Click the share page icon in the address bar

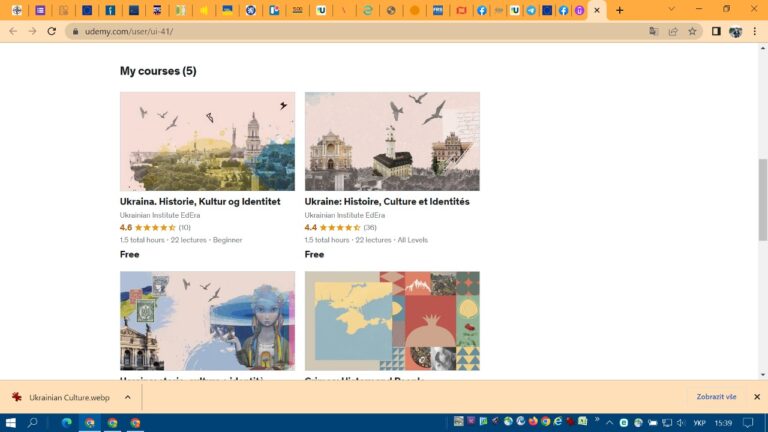tap(673, 31)
